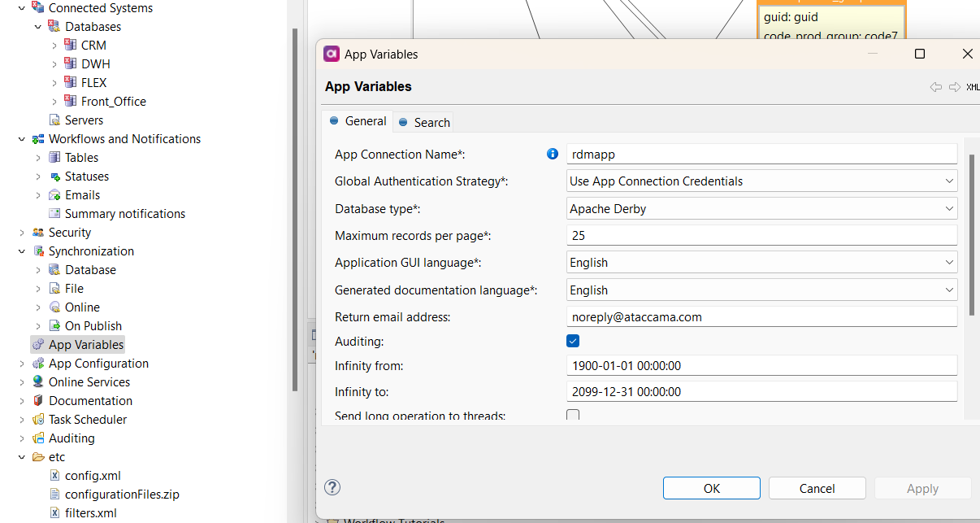The height and width of the screenshot is (523, 980).
Task: Open the Database type dropdown
Action: (949, 209)
